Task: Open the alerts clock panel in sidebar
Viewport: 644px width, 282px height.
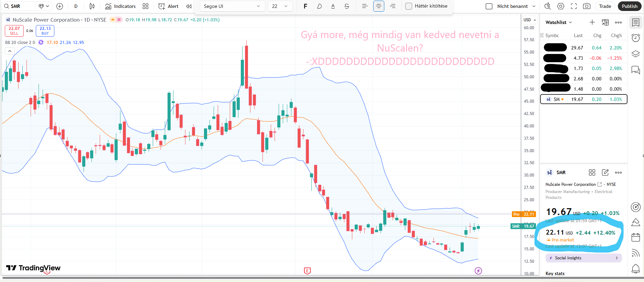Action: (x=636, y=38)
